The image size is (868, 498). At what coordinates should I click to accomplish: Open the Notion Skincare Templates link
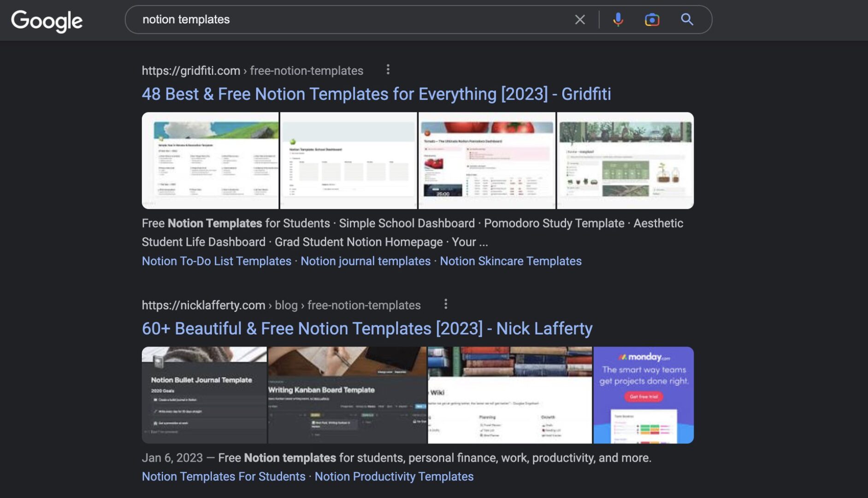point(511,261)
